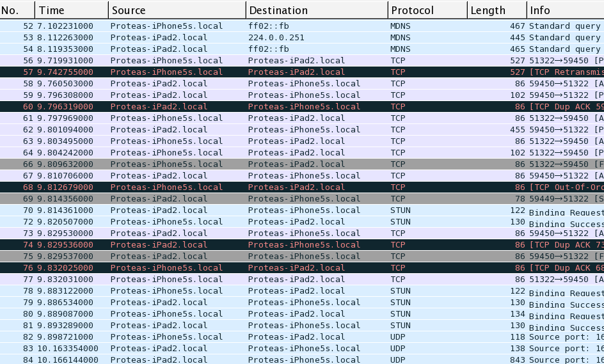Viewport: 604px width, 364px height.
Task: Select packet 62 with length 455
Action: tap(302, 130)
